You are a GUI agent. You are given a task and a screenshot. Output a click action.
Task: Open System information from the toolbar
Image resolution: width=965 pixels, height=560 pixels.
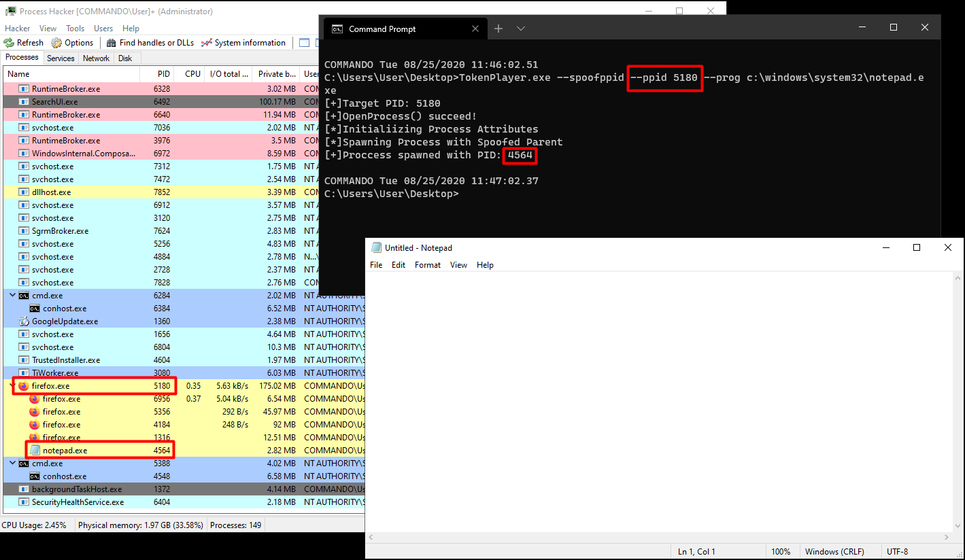243,43
